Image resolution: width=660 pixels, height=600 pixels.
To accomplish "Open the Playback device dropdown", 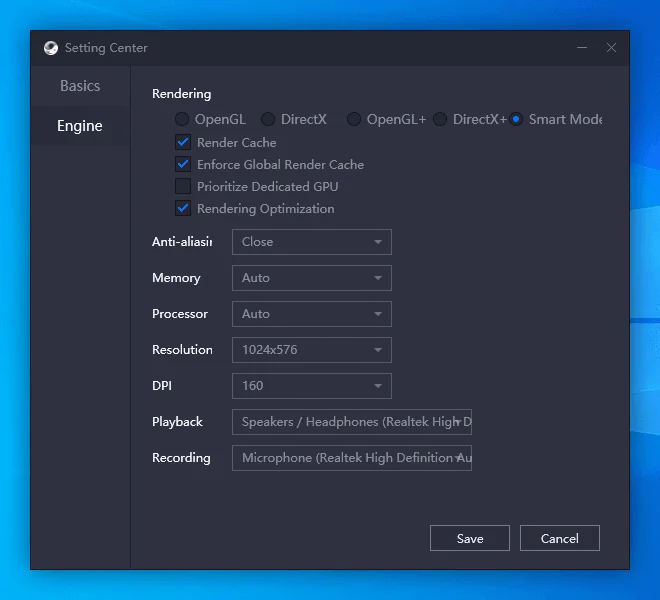I will pos(352,422).
